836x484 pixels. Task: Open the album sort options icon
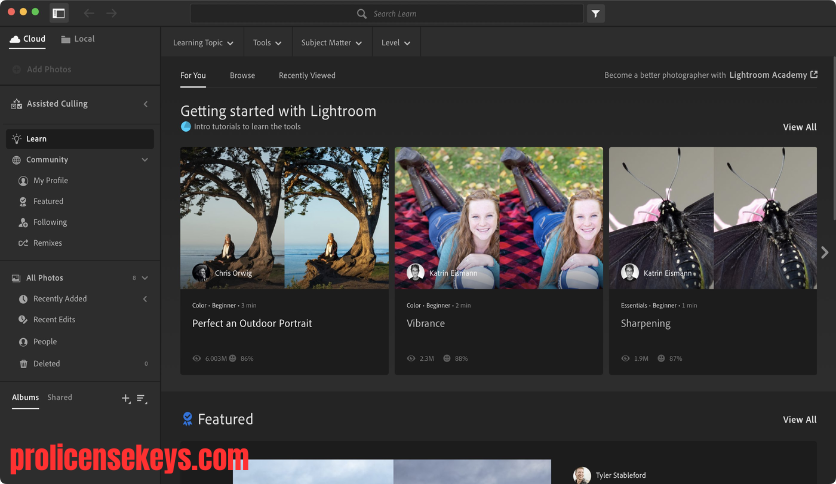click(141, 398)
